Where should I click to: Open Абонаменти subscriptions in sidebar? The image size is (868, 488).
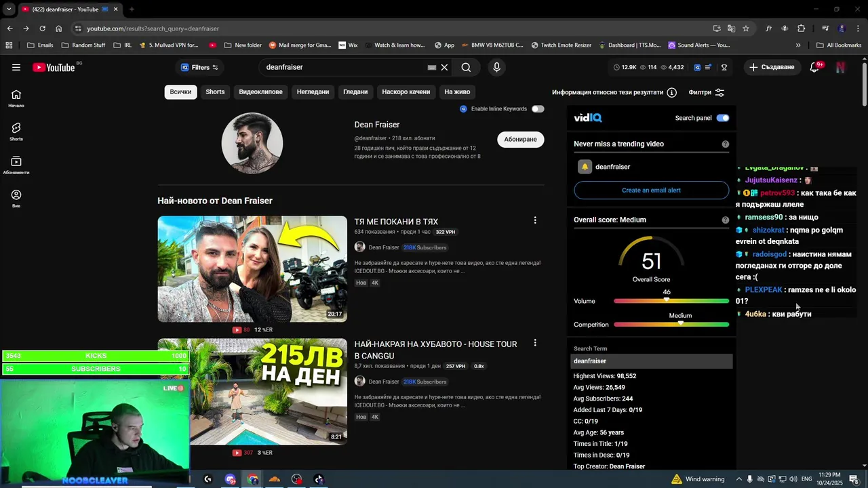[x=16, y=165]
